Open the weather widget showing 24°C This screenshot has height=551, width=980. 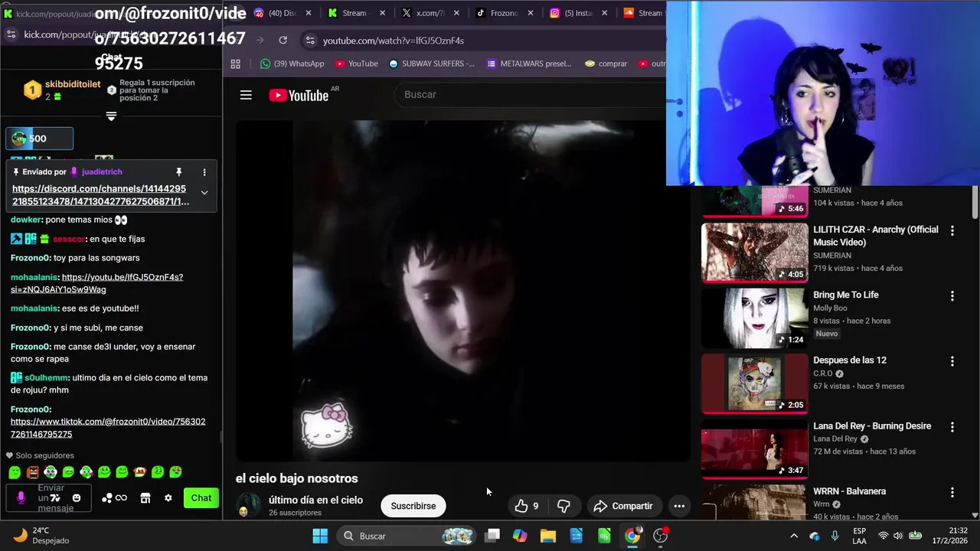point(42,536)
